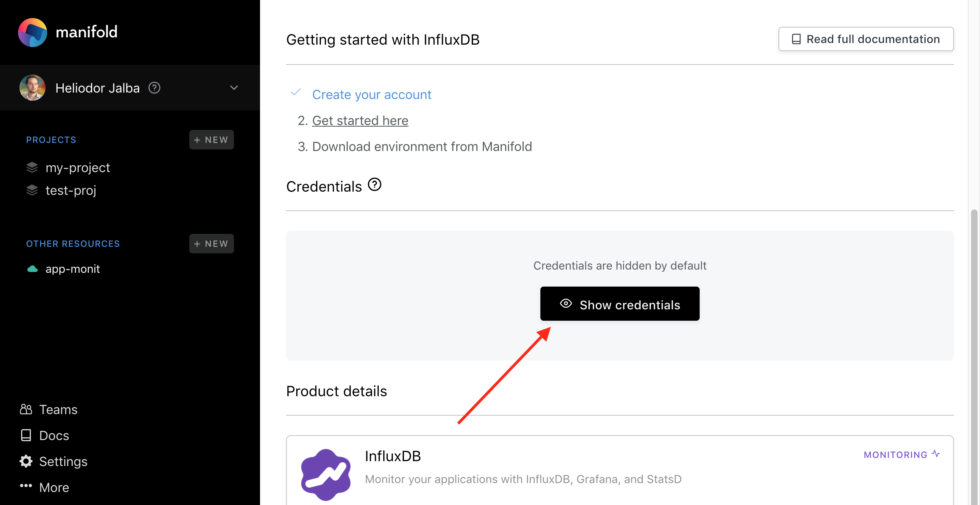Show credentials with the eye button
Image resolution: width=980 pixels, height=505 pixels.
tap(620, 304)
